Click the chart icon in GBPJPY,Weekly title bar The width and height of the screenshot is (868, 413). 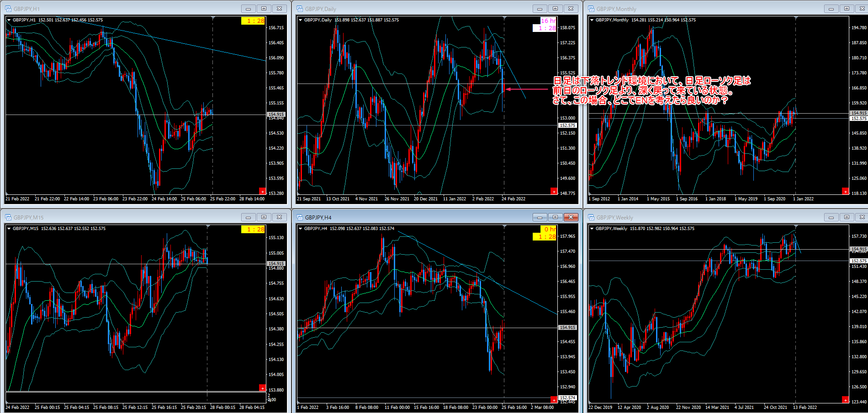click(x=591, y=217)
